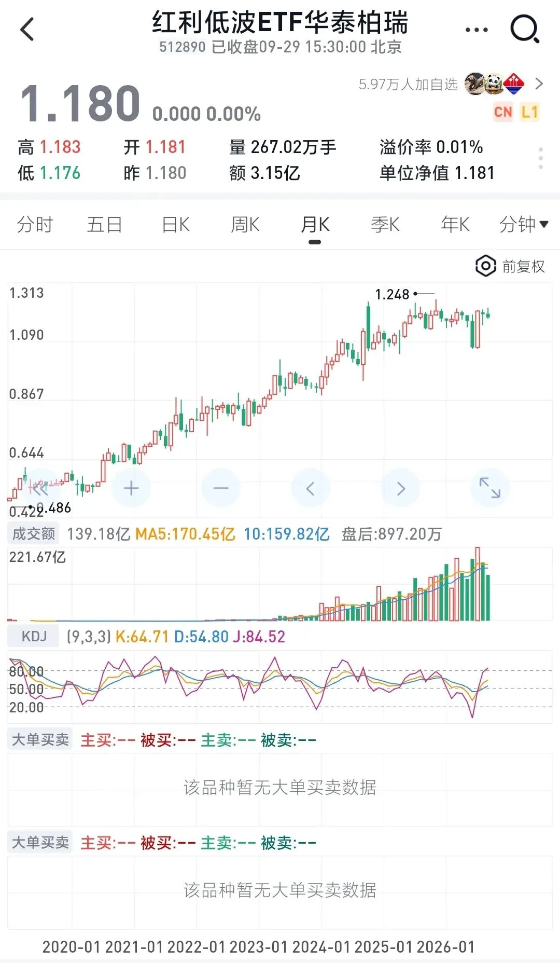
Task: Zoom out chart with minus icon
Action: coord(221,488)
